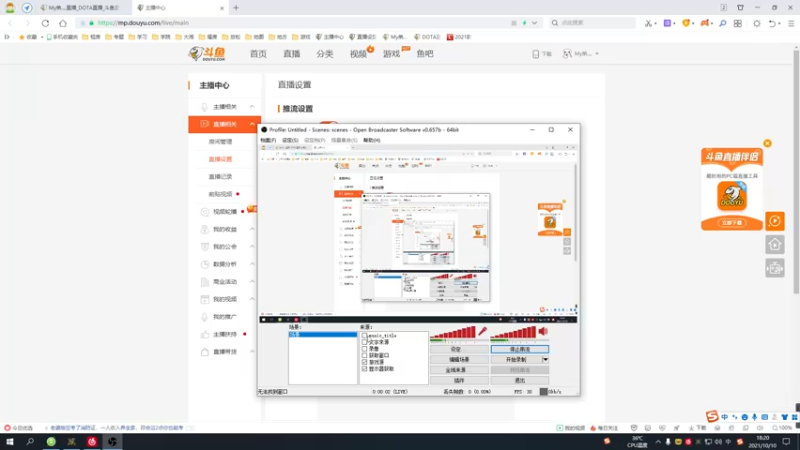Screen dimensions: 800x450
Task: Click the 退出 exit button in OBS
Action: click(519, 381)
